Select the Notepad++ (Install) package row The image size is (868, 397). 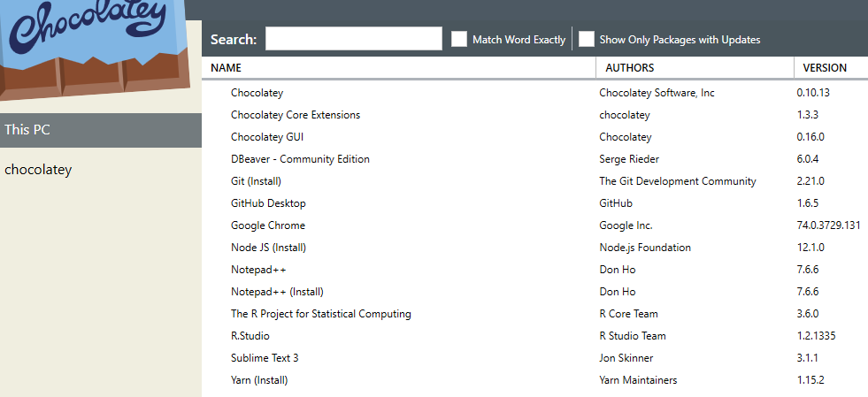[534, 292]
